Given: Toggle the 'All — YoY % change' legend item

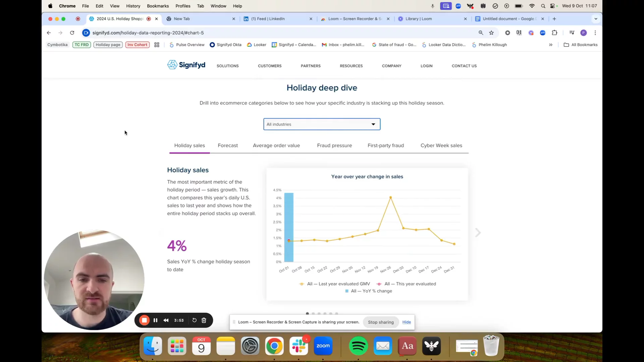Looking at the screenshot, I should pyautogui.click(x=371, y=291).
